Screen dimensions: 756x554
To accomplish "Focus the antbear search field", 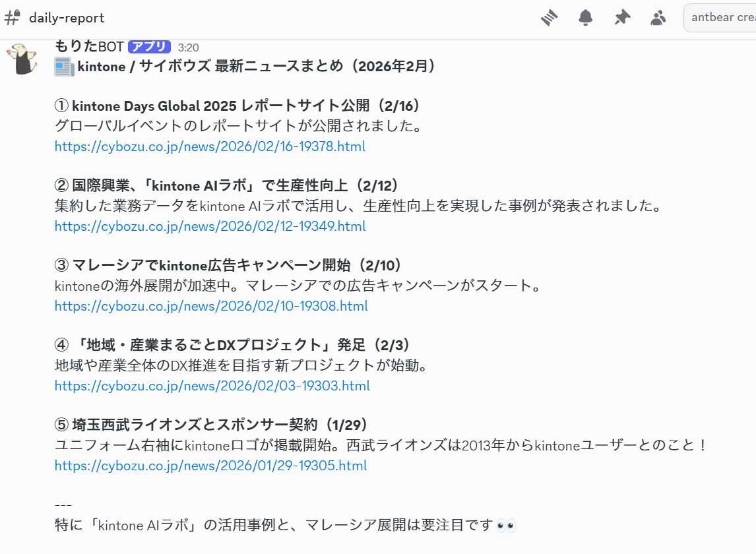I will [721, 18].
